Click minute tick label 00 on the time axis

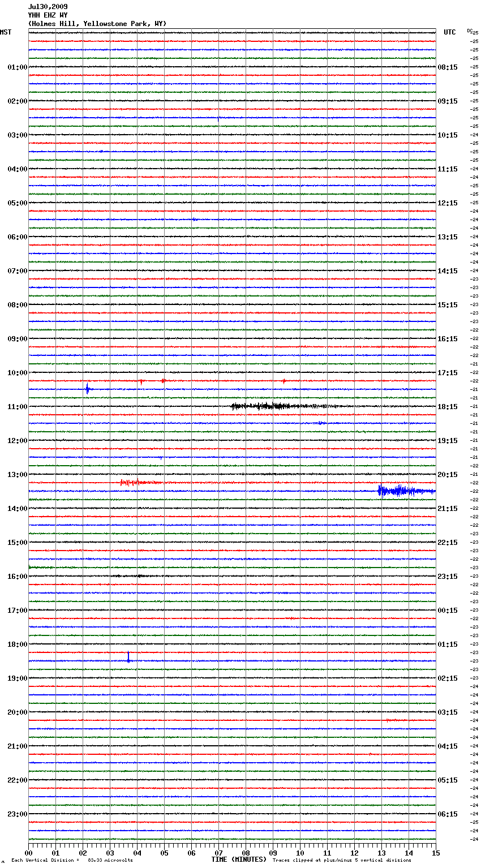click(28, 853)
